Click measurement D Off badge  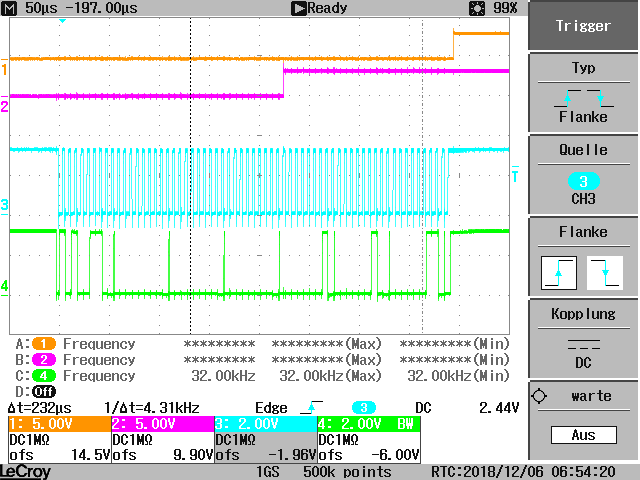(x=44, y=391)
